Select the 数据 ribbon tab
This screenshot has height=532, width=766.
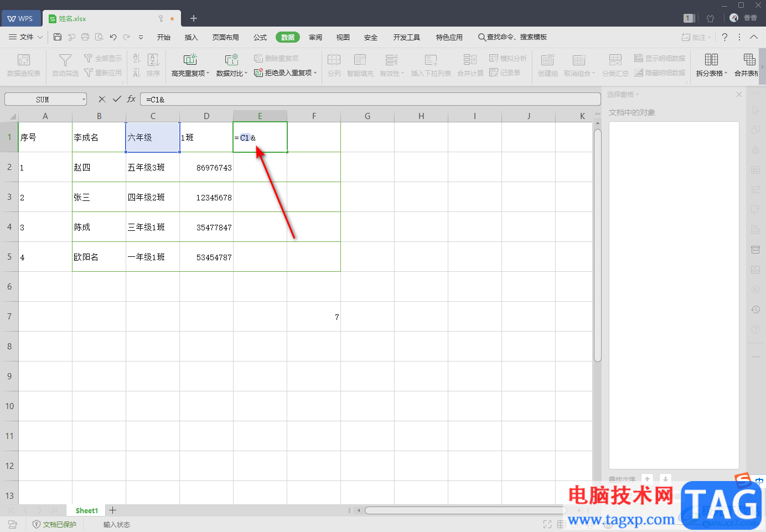288,37
